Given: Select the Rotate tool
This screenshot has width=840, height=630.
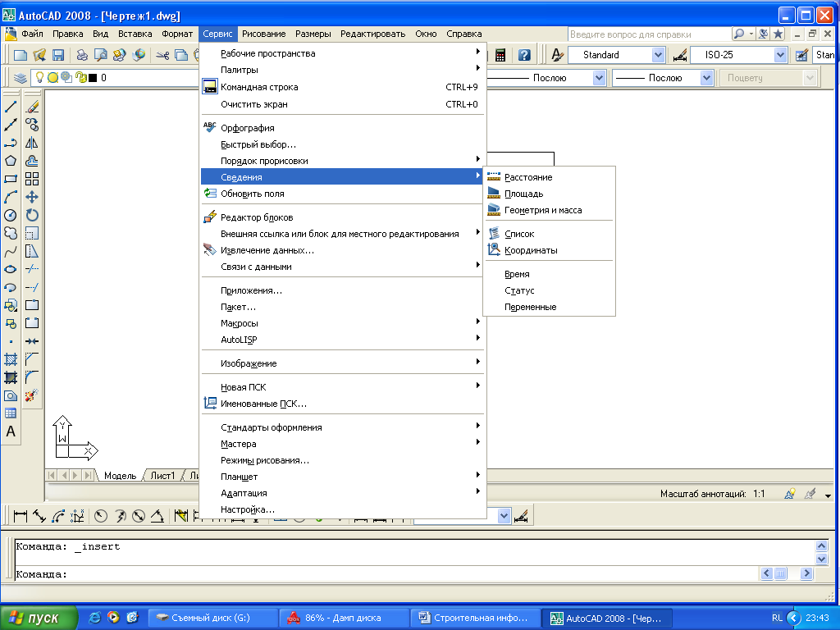Looking at the screenshot, I should (32, 216).
